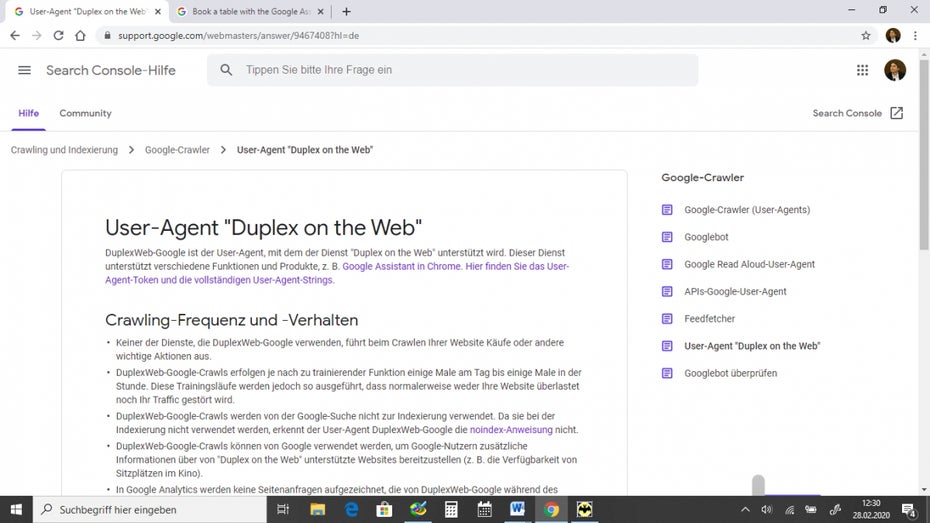Click the scrollbar down arrow
The image size is (930, 523).
tap(924, 490)
